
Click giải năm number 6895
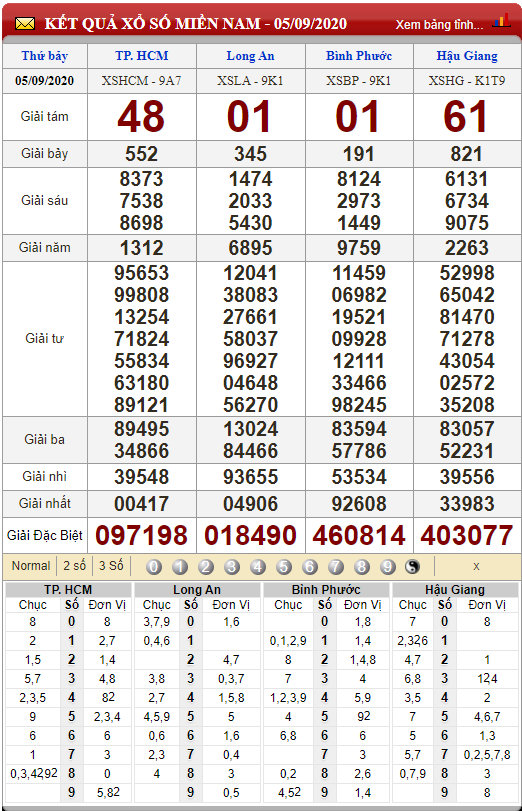(250, 248)
